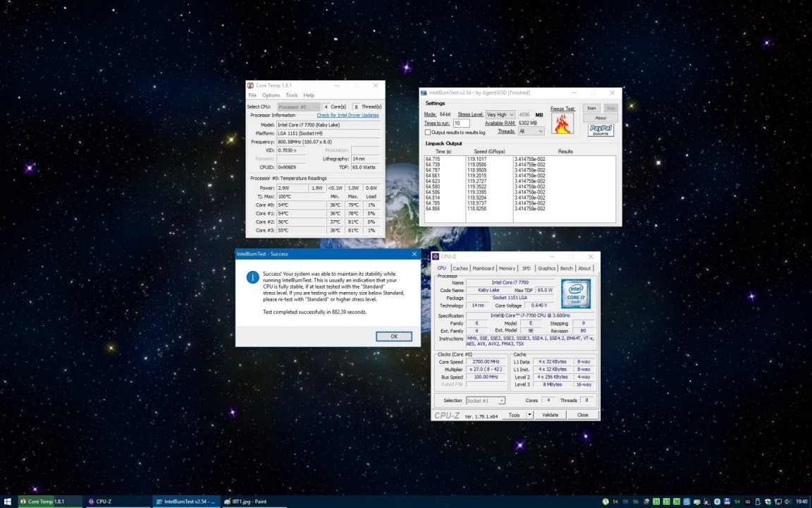Switch to CPU-Z in the taskbar
The height and width of the screenshot is (508, 812).
point(117,502)
